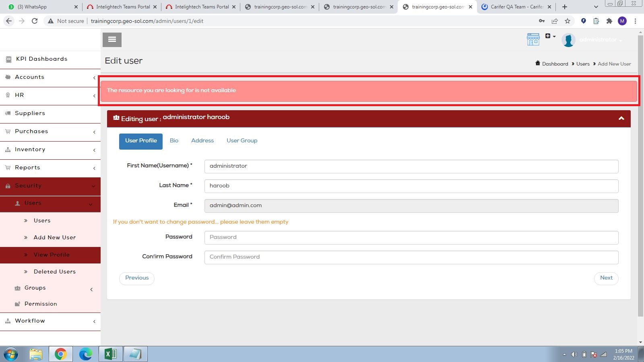
Task: Focus the First Name field
Action: tap(411, 166)
